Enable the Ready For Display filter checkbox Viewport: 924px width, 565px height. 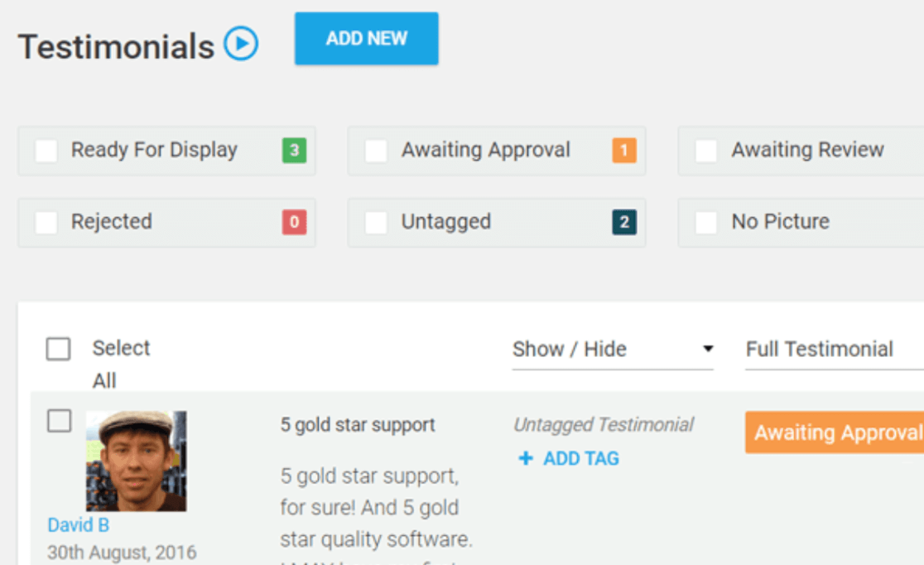(46, 151)
